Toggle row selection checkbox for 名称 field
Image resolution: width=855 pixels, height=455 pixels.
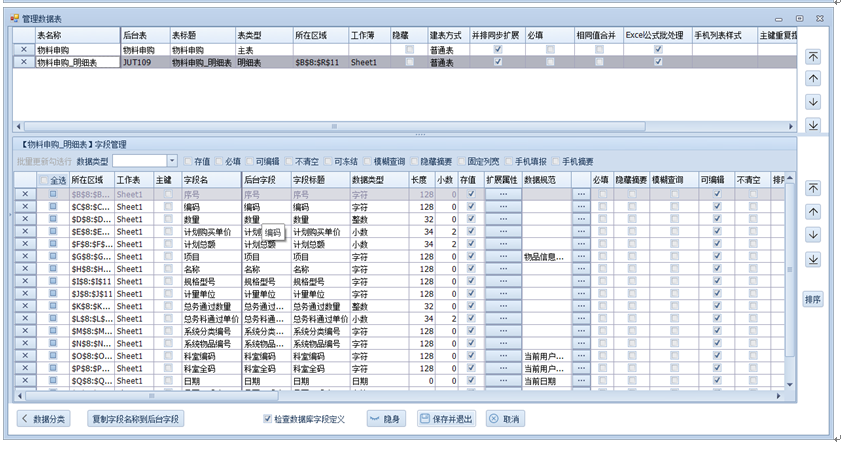tap(53, 269)
